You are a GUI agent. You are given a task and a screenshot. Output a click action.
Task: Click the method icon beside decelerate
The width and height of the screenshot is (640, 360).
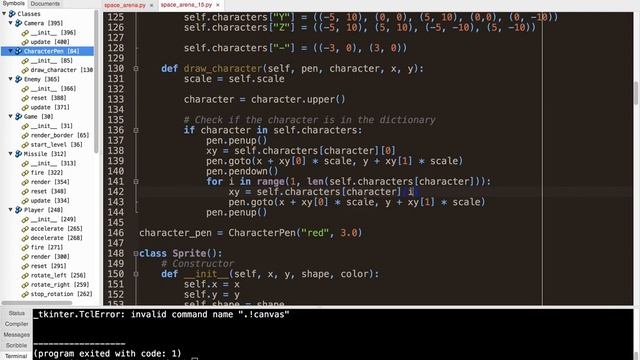(x=25, y=238)
